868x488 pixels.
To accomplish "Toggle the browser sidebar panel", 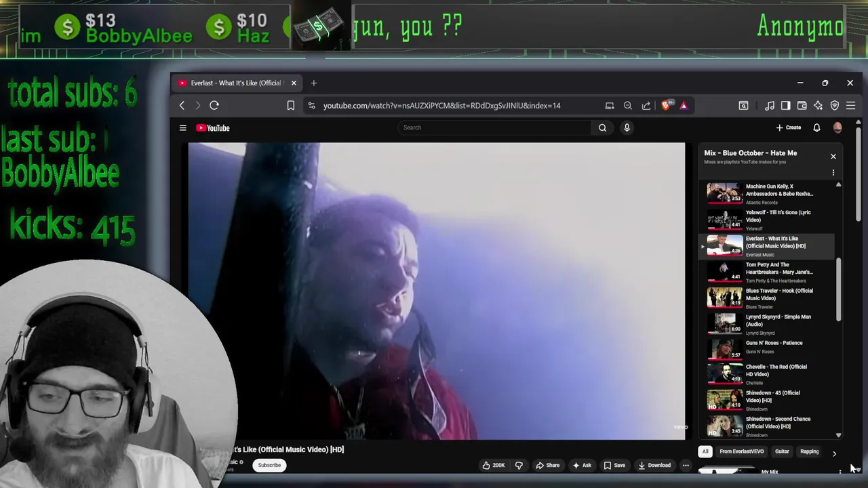I will coord(785,106).
